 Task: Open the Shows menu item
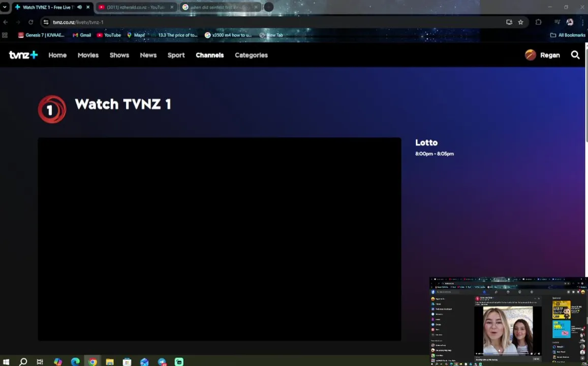point(119,55)
